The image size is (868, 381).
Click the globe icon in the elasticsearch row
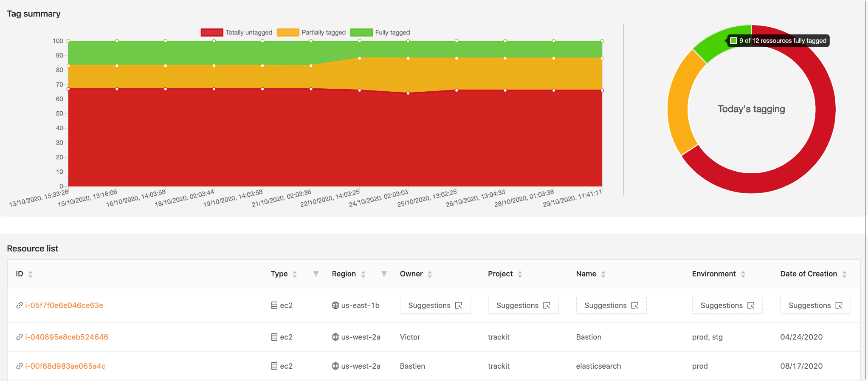coord(335,366)
